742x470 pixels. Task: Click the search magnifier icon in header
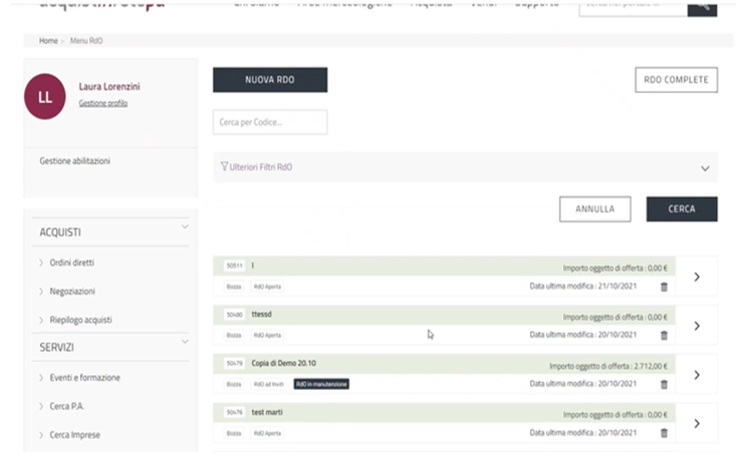pyautogui.click(x=702, y=7)
